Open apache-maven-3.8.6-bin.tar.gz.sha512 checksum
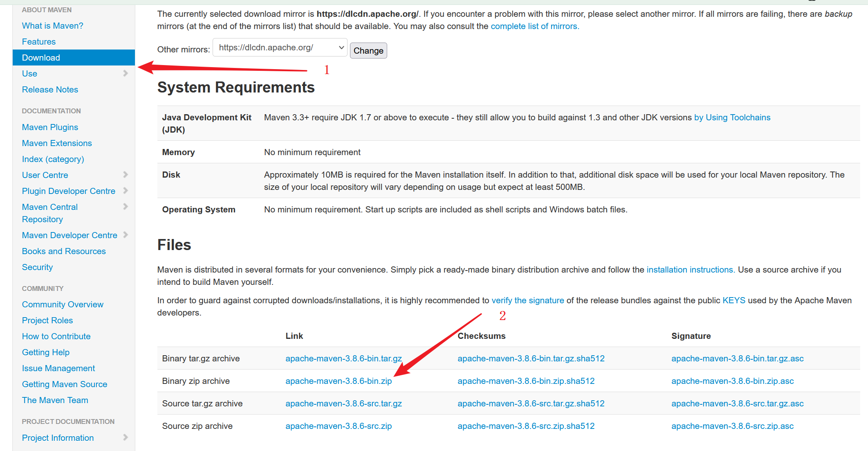This screenshot has height=451, width=868. point(531,359)
